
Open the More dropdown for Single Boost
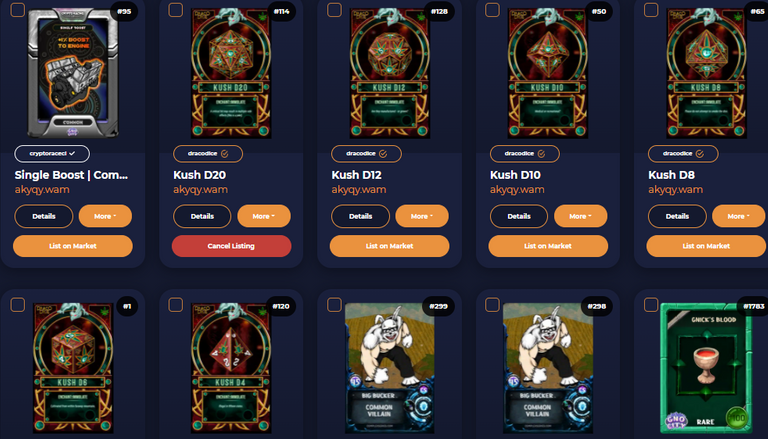[105, 216]
